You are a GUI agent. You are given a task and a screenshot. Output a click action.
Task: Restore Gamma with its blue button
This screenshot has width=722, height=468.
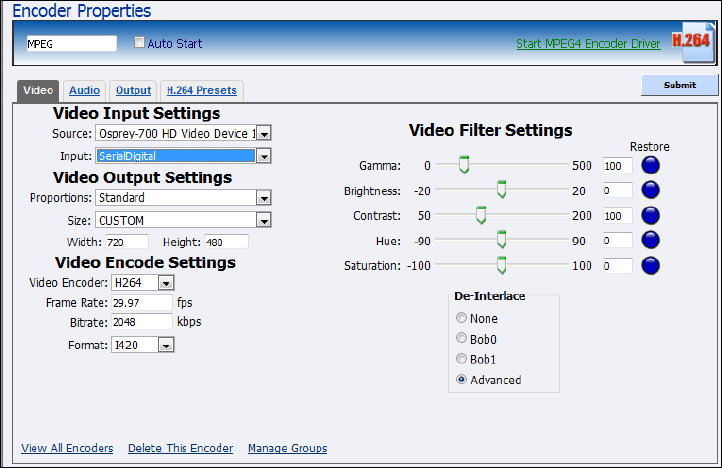click(x=651, y=165)
